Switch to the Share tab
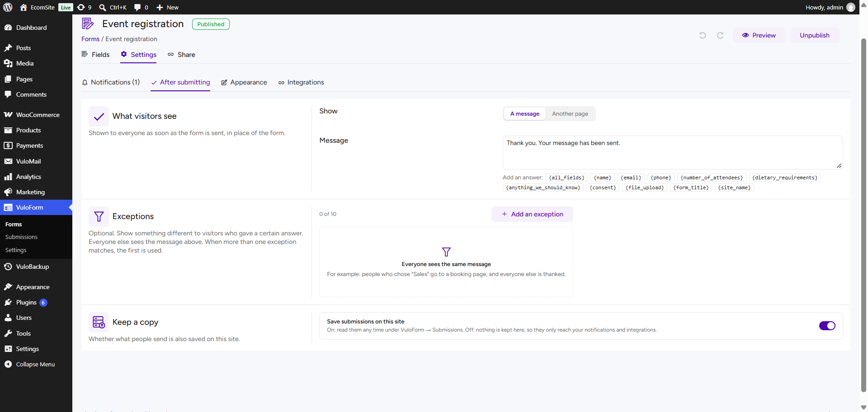 [x=181, y=55]
